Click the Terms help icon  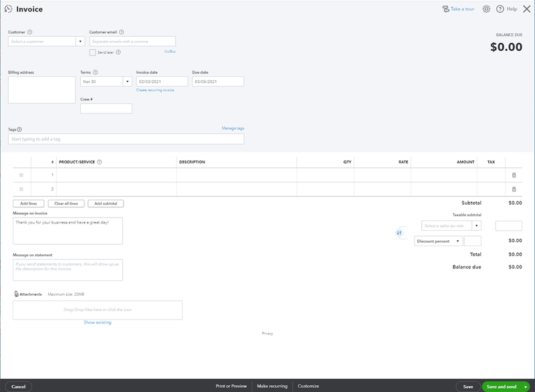pos(95,72)
